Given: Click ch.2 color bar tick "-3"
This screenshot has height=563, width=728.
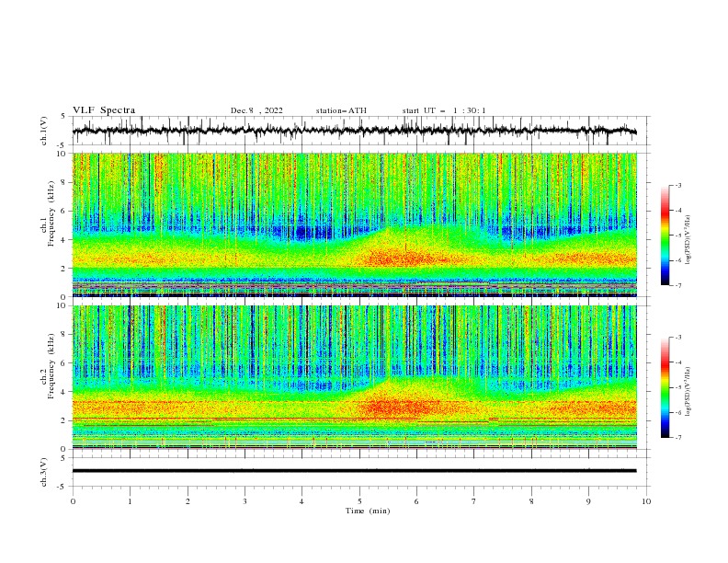Looking at the screenshot, I should pos(678,338).
